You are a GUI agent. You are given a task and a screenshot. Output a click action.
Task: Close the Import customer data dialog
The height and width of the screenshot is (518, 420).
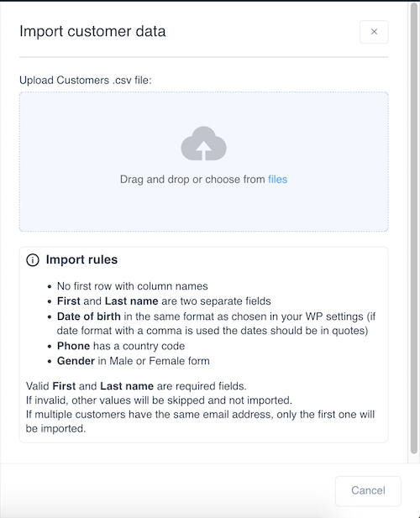(374, 32)
